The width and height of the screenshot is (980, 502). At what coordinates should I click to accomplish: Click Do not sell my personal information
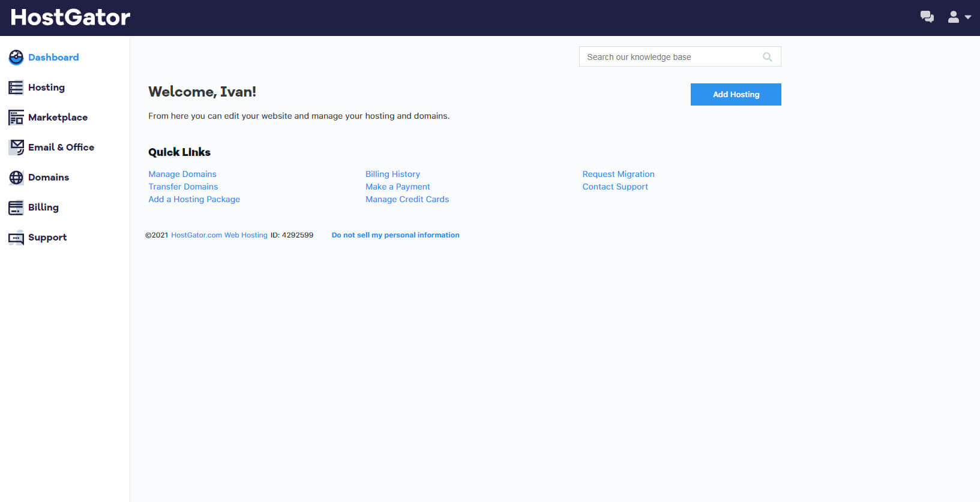tap(395, 235)
